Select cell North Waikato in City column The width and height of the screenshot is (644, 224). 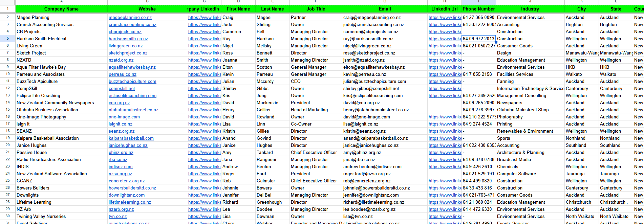(582, 217)
